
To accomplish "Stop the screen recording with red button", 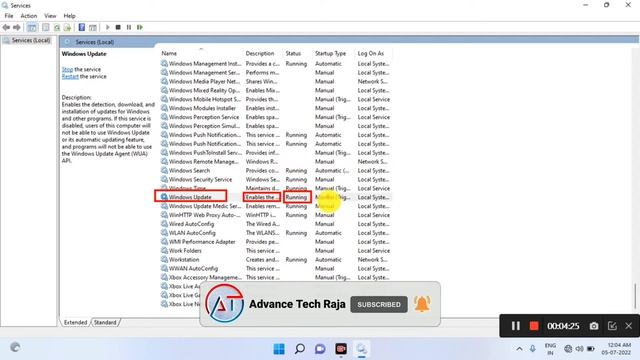I will pyautogui.click(x=533, y=326).
